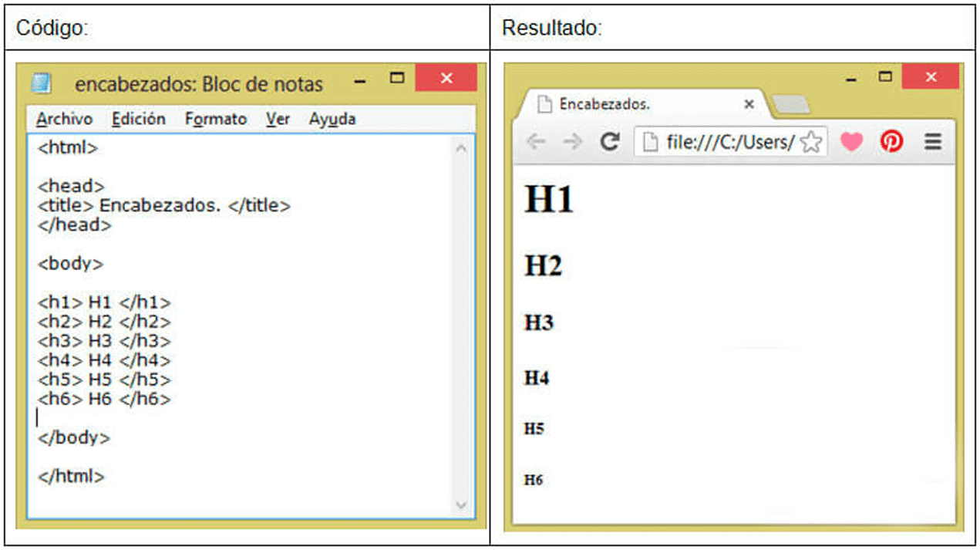Click the Pinterest icon in the toolbar
The height and width of the screenshot is (550, 980).
coord(891,141)
